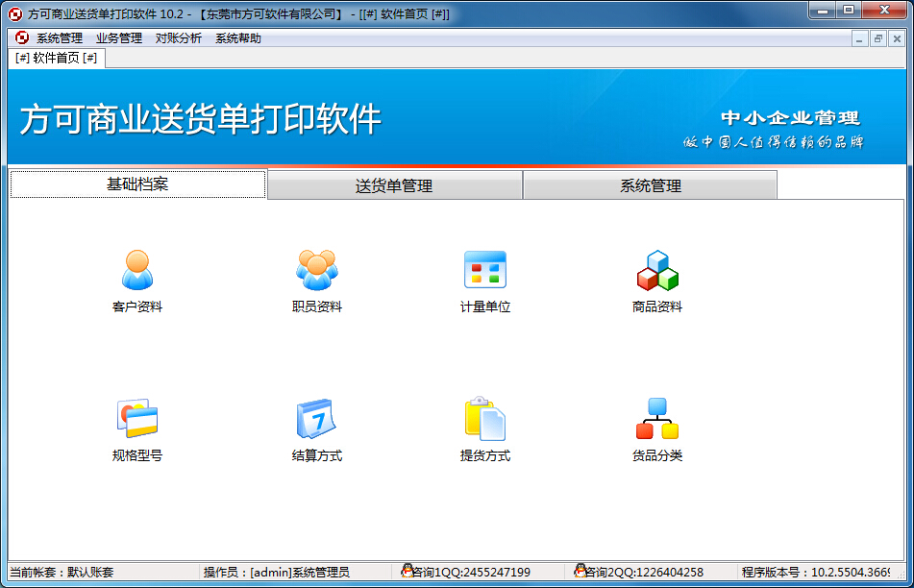Switch to the 送货单管理 tab
The height and width of the screenshot is (588, 914).
pos(395,185)
